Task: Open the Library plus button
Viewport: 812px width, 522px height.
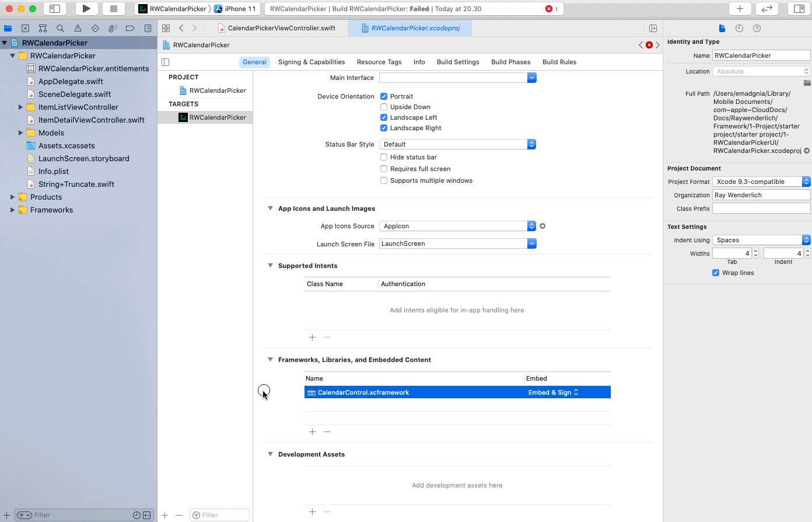Action: click(740, 9)
